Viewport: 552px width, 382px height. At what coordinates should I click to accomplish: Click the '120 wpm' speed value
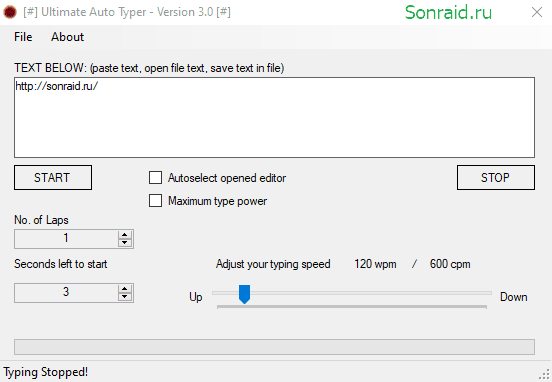click(375, 264)
